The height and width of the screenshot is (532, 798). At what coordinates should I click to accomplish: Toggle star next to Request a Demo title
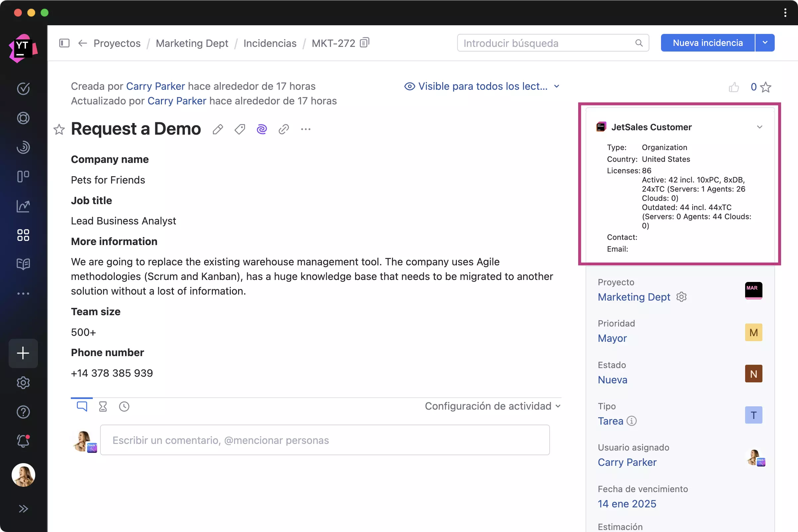pyautogui.click(x=59, y=129)
